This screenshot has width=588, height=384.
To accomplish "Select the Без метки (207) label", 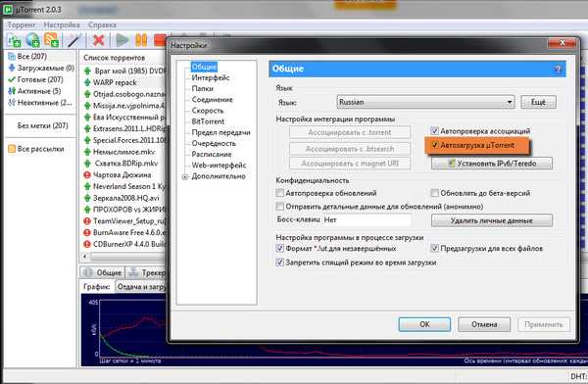I will pos(42,125).
